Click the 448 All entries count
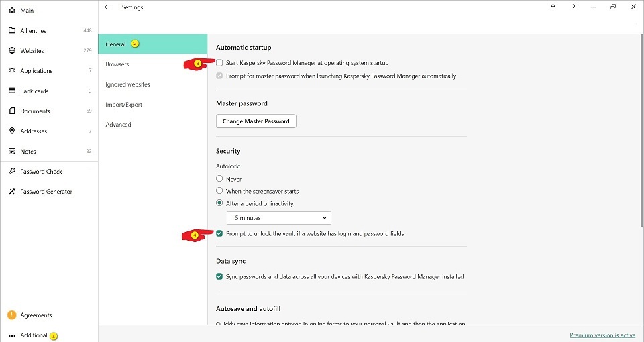The width and height of the screenshot is (644, 342). [x=87, y=30]
